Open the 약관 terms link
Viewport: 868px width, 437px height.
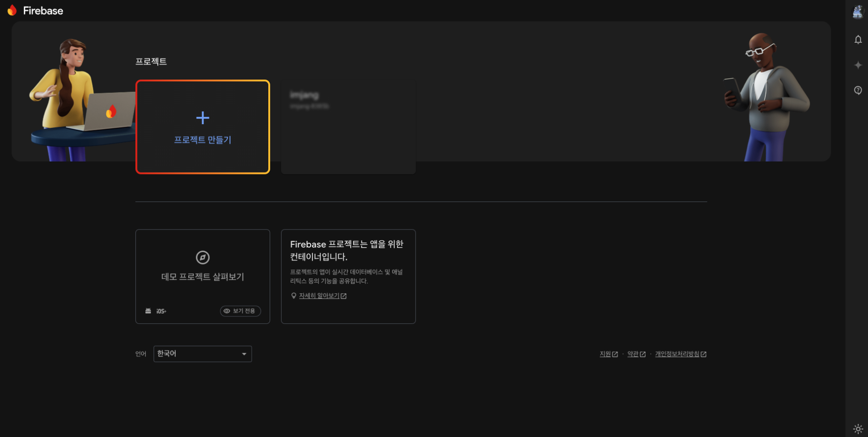[x=637, y=354]
